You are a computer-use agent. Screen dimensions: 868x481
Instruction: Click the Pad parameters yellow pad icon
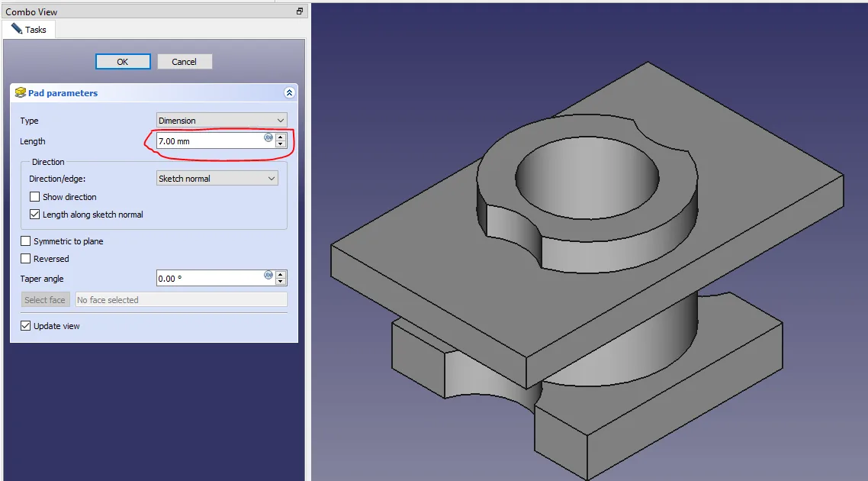21,92
